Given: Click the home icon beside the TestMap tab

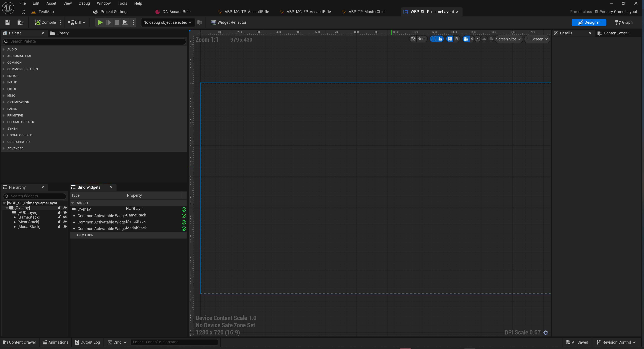Looking at the screenshot, I should tap(24, 12).
